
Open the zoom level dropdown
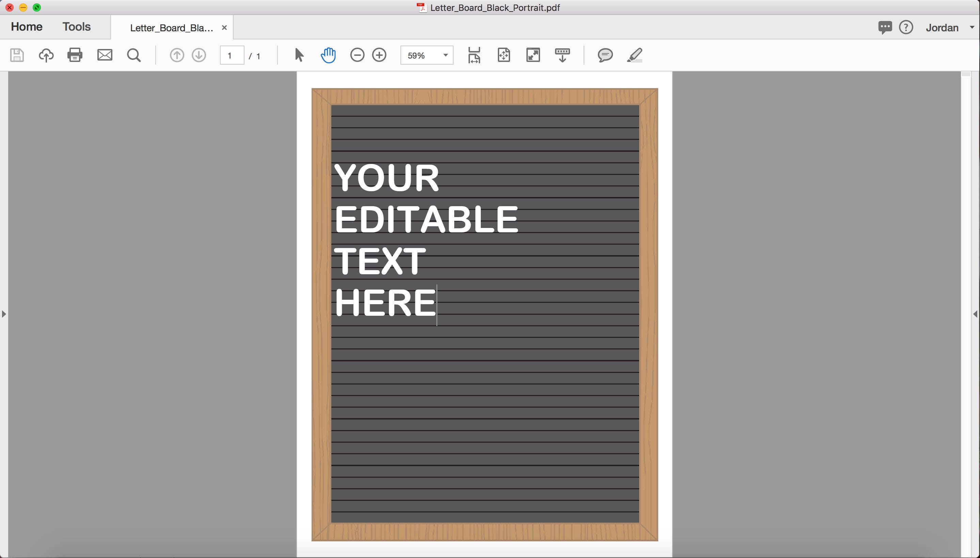[x=445, y=55]
